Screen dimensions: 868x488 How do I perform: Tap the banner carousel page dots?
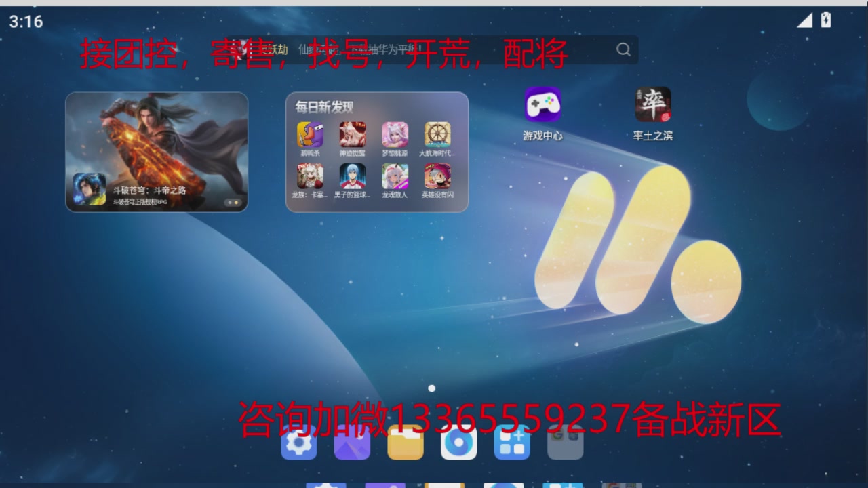pyautogui.click(x=233, y=203)
